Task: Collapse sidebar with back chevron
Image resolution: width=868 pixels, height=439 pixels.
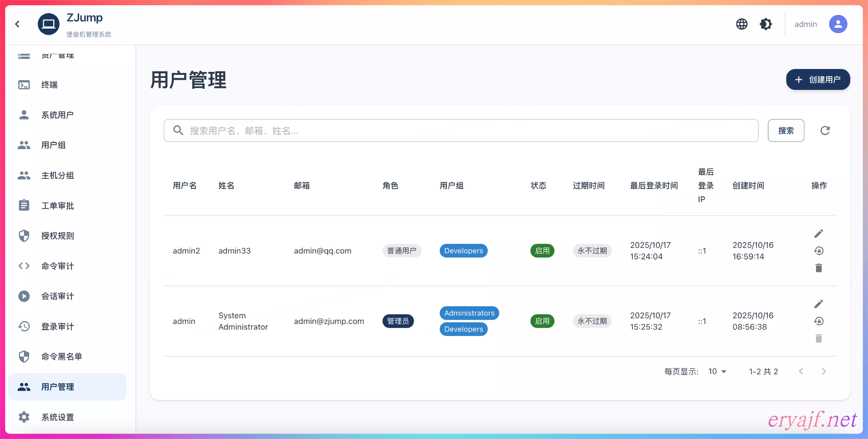Action: point(17,24)
